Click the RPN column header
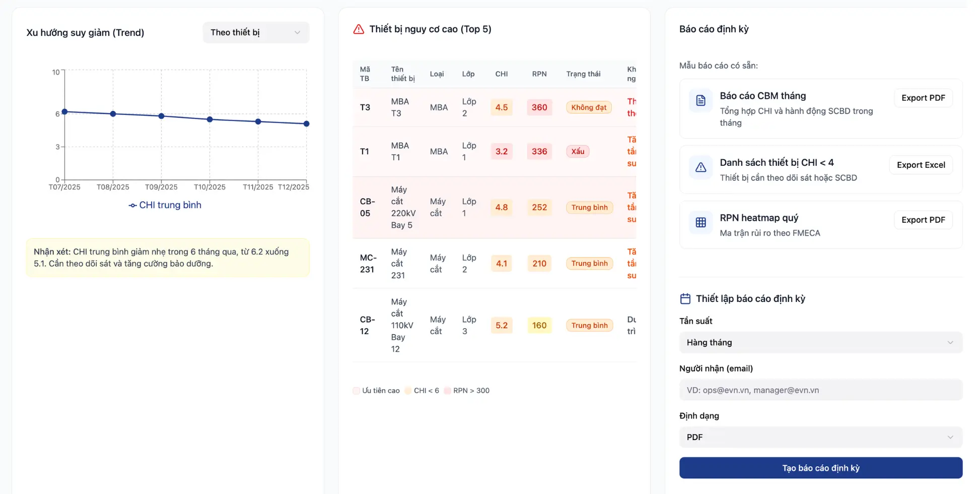 tap(539, 74)
